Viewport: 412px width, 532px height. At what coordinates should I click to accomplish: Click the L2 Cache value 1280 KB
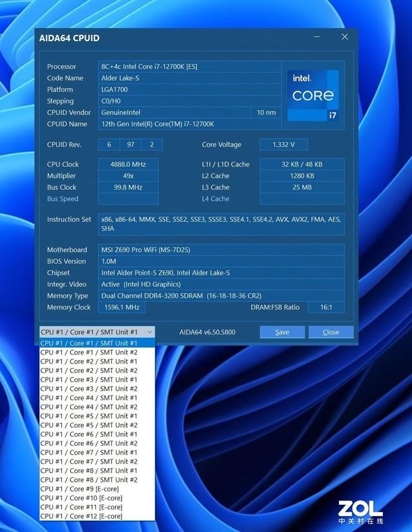pos(302,176)
